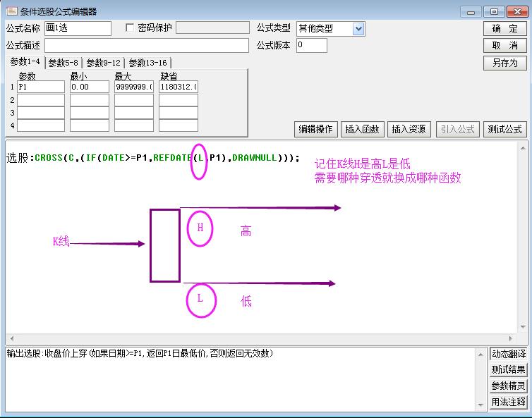Click the editor horizontal scroll right arrow
Image resolution: width=532 pixels, height=418 pixels.
click(511, 338)
